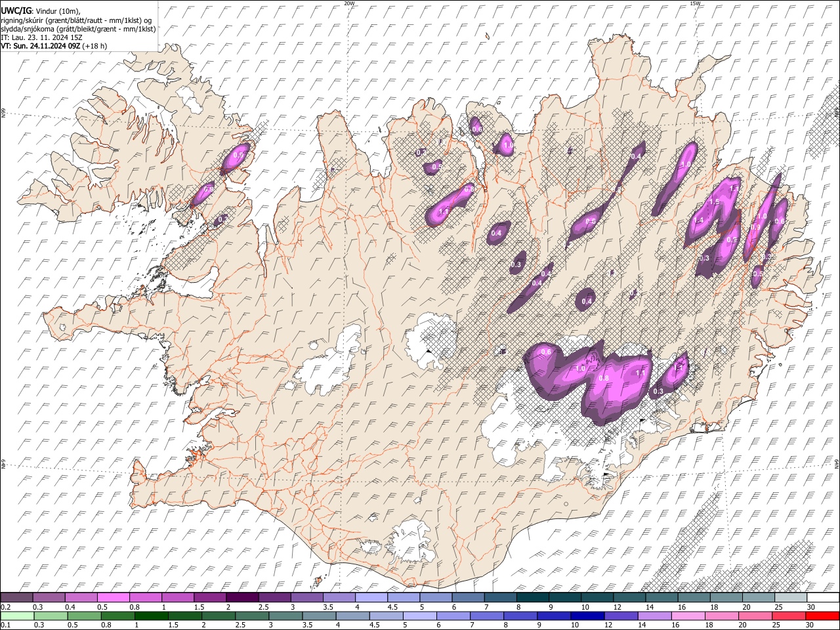840x630 pixels.
Task: Select the light pink 16 swatch in lower legend
Action: (688, 616)
